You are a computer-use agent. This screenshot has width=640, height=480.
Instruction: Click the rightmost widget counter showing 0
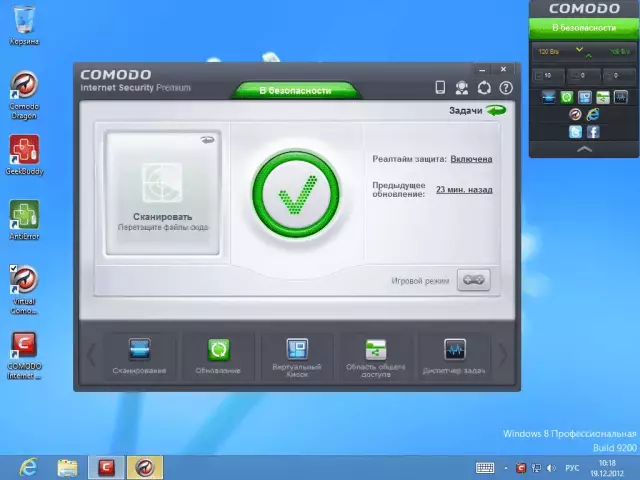pyautogui.click(x=619, y=76)
